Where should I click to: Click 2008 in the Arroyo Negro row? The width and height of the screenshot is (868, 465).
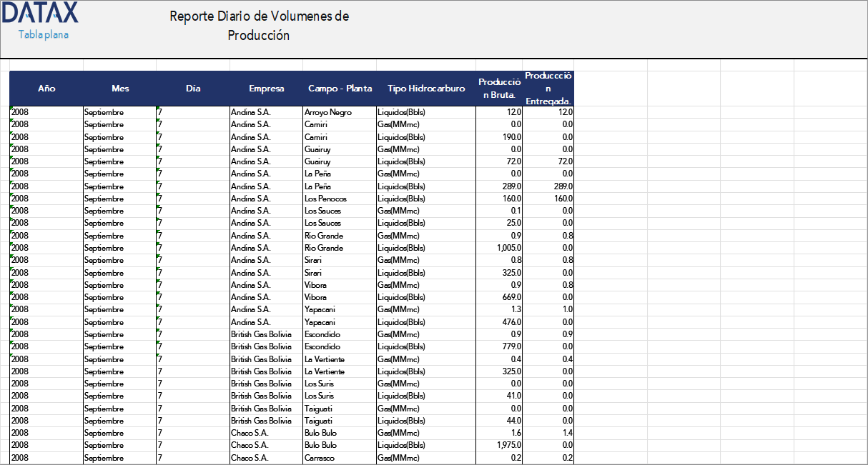(x=20, y=112)
